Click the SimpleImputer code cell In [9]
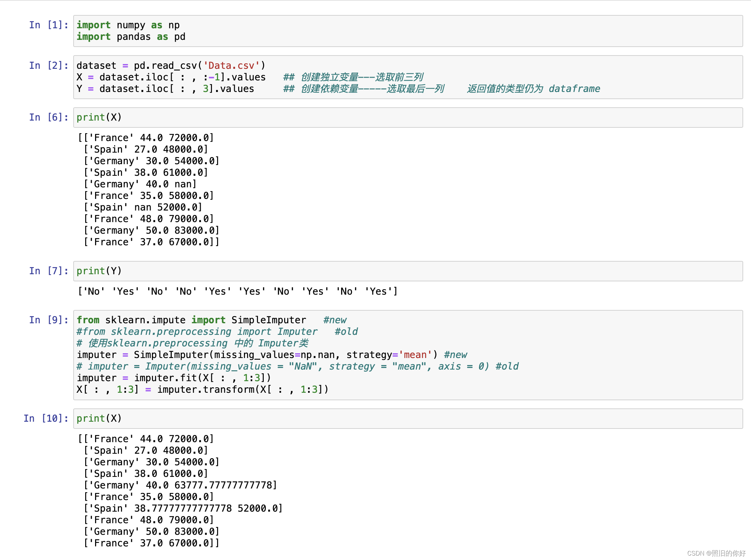Image resolution: width=751 pixels, height=560 pixels. pos(408,355)
